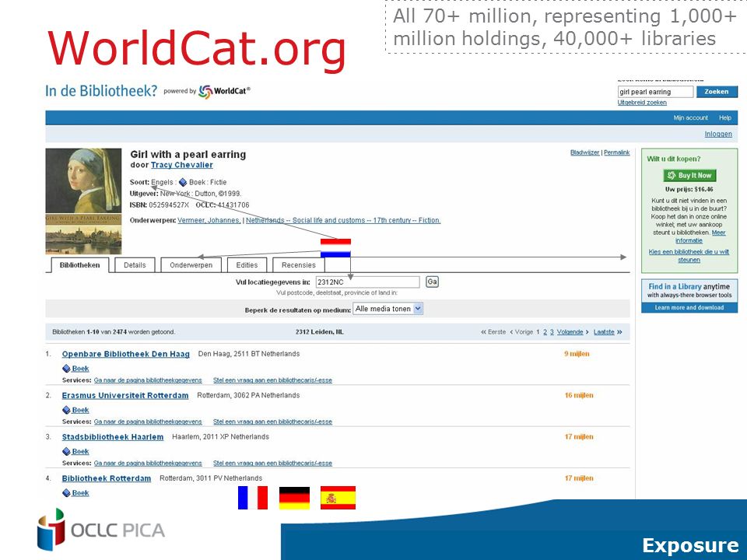747x560 pixels.
Task: Click the green Buy It Now button
Action: point(689,176)
